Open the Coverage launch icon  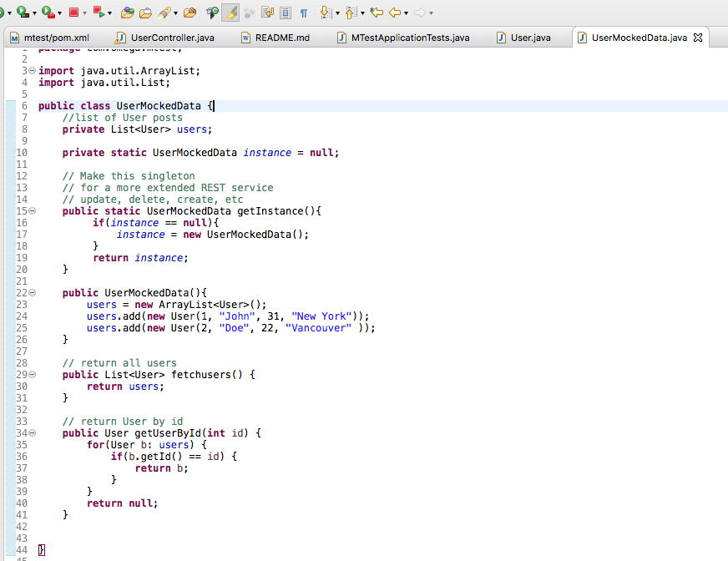[22, 13]
